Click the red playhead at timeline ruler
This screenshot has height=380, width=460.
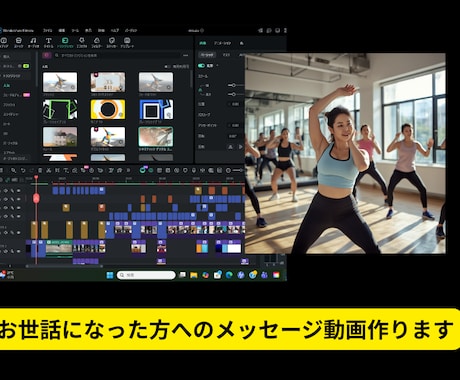point(36,178)
